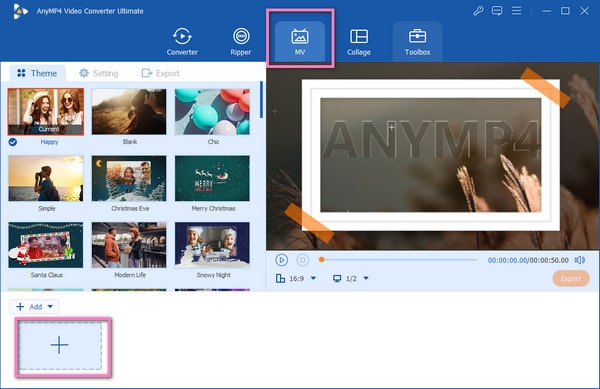
Task: Click the Snowy Night label
Action: click(214, 275)
